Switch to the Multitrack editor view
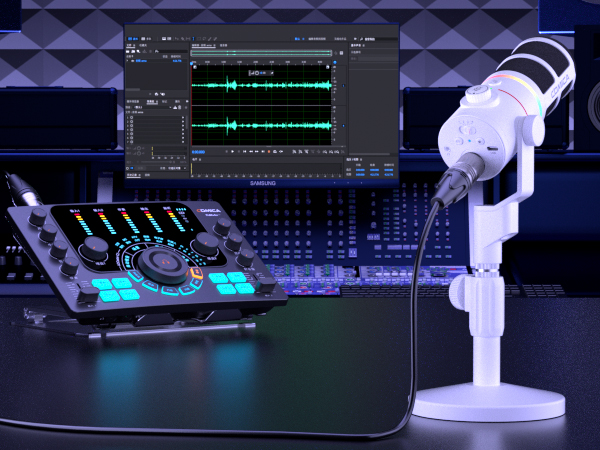Viewport: 600px width, 450px height. [x=146, y=39]
